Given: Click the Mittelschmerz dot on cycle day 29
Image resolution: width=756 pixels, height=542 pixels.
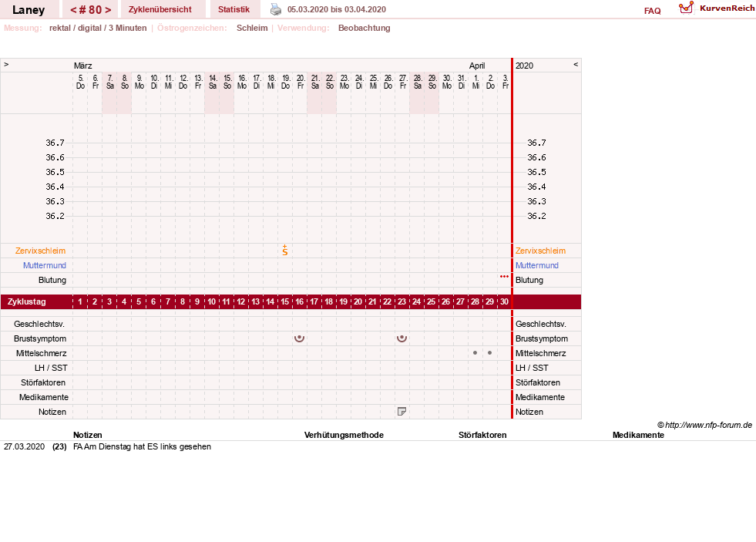Looking at the screenshot, I should [490, 353].
